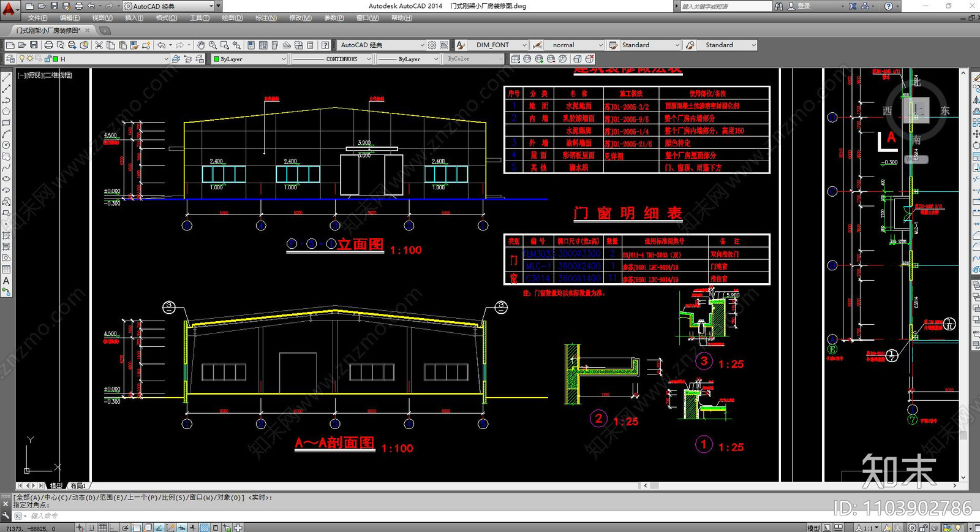Open the AutoCAD 经典 workspace dropdown
Screen dimensions: 980x532
coord(380,45)
